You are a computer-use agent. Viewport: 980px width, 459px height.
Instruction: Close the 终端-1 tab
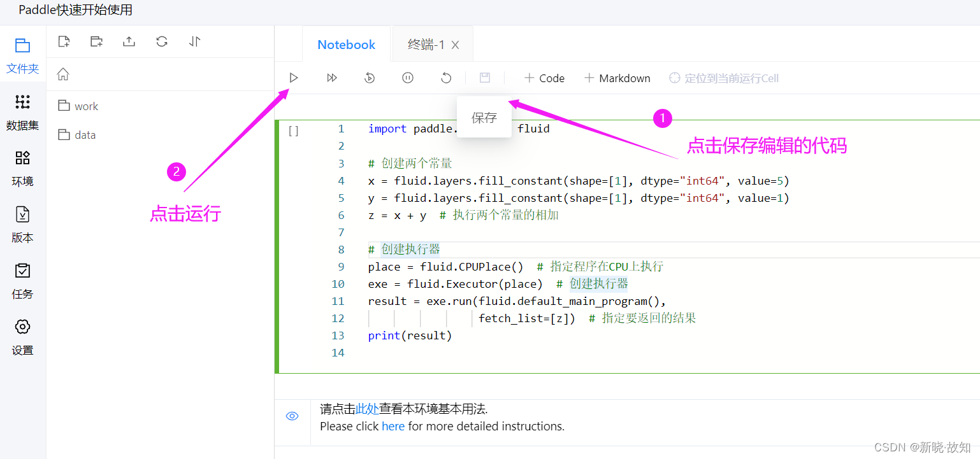pyautogui.click(x=456, y=45)
